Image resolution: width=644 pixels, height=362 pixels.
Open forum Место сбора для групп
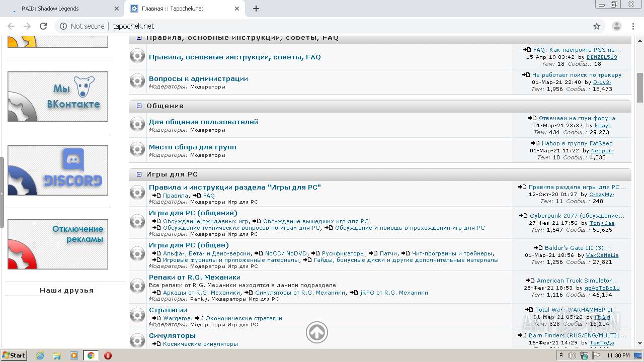tap(193, 147)
